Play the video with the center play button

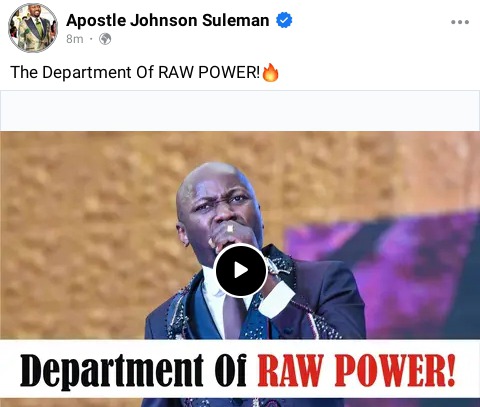[x=241, y=270]
